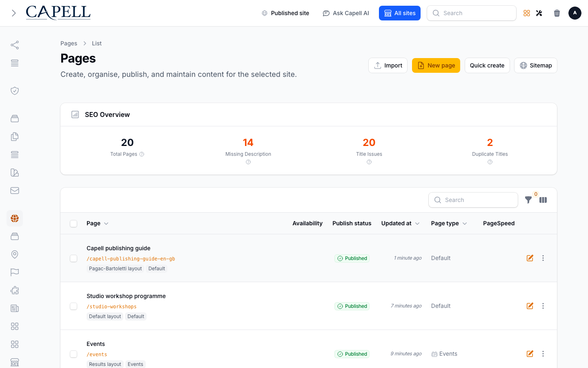
Task: Click the Import button
Action: [388, 65]
